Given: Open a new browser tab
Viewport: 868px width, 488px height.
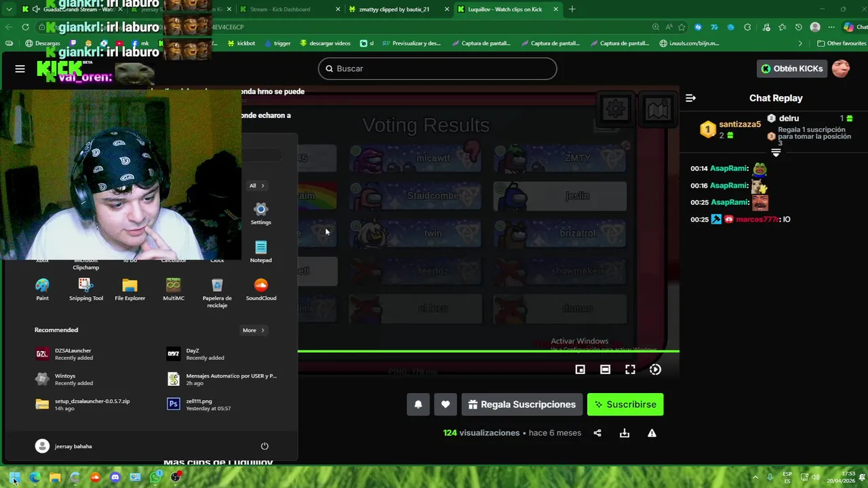Looking at the screenshot, I should (572, 9).
